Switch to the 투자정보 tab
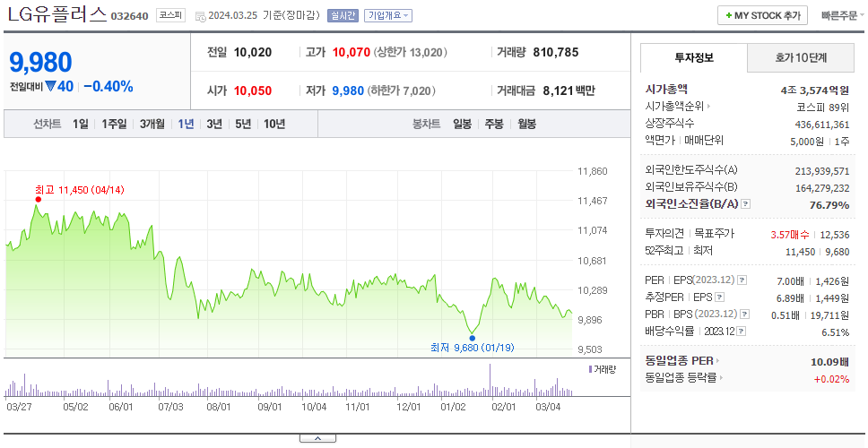 (x=694, y=57)
